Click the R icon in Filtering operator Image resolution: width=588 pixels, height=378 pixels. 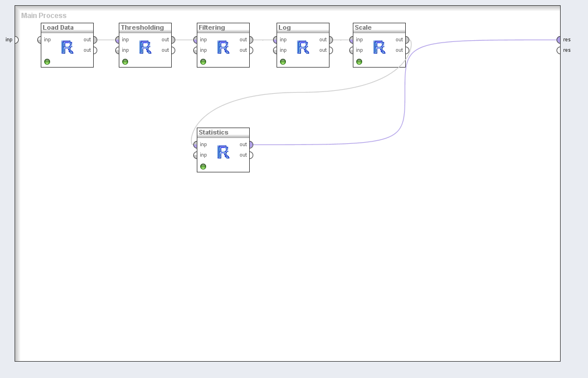[x=224, y=47]
